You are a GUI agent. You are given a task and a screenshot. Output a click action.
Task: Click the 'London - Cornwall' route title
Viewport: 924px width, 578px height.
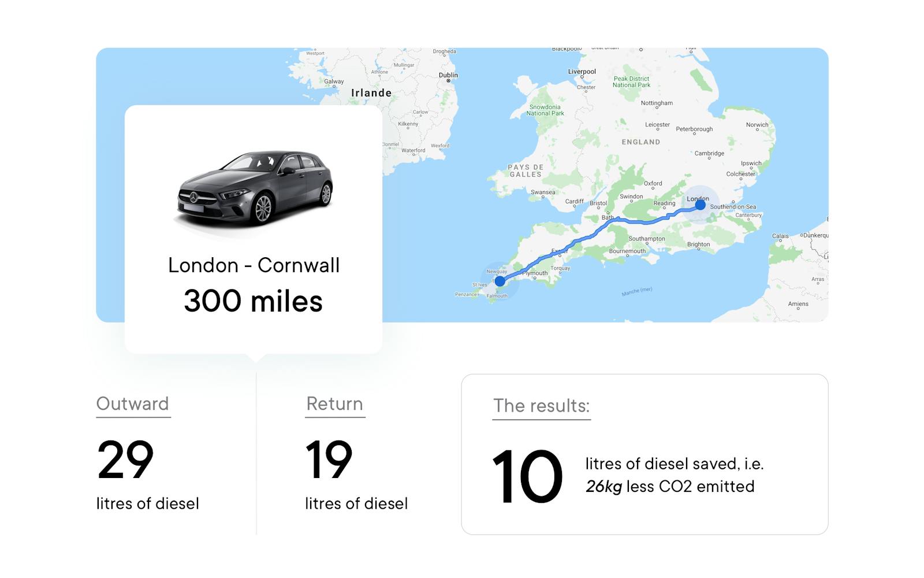point(254,265)
